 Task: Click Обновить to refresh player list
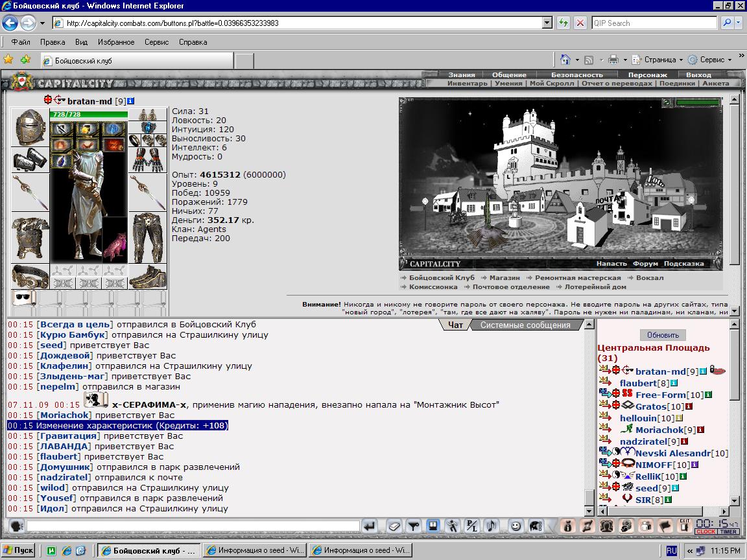click(663, 334)
